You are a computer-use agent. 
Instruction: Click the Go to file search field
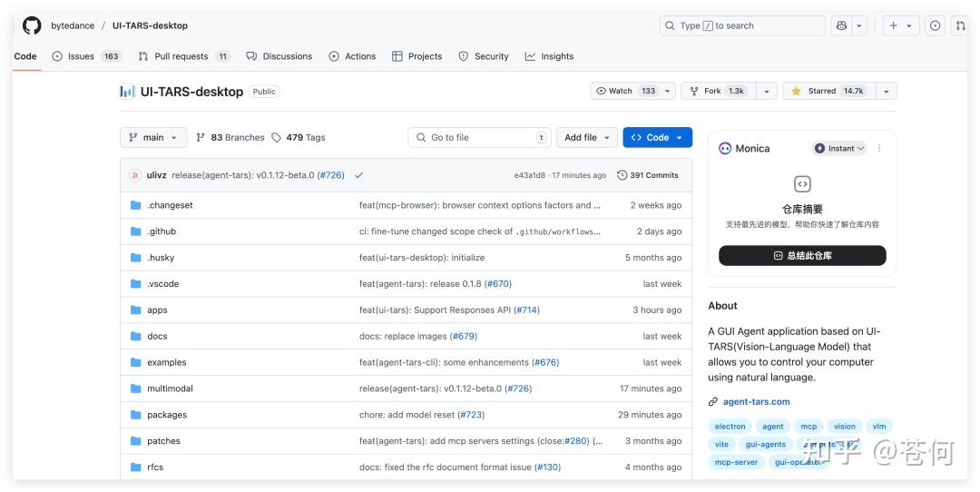pyautogui.click(x=481, y=138)
